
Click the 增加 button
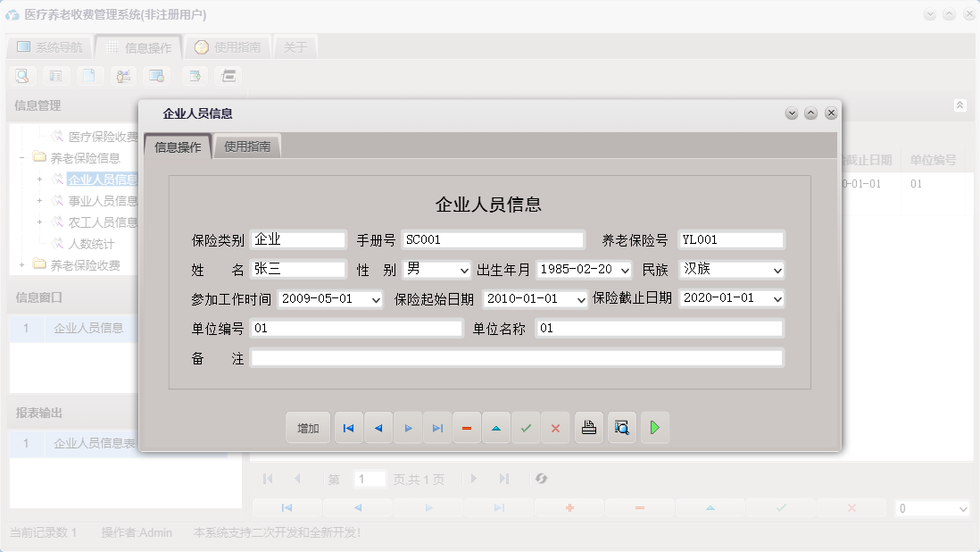click(x=307, y=427)
